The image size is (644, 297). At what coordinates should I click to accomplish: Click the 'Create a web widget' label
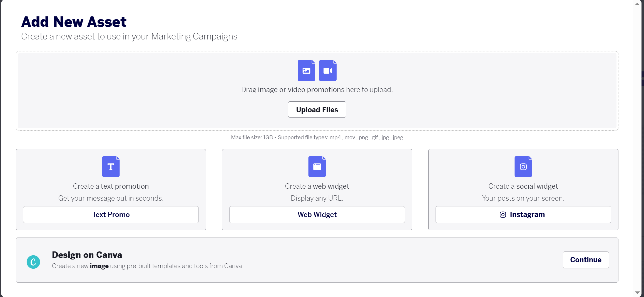click(317, 186)
